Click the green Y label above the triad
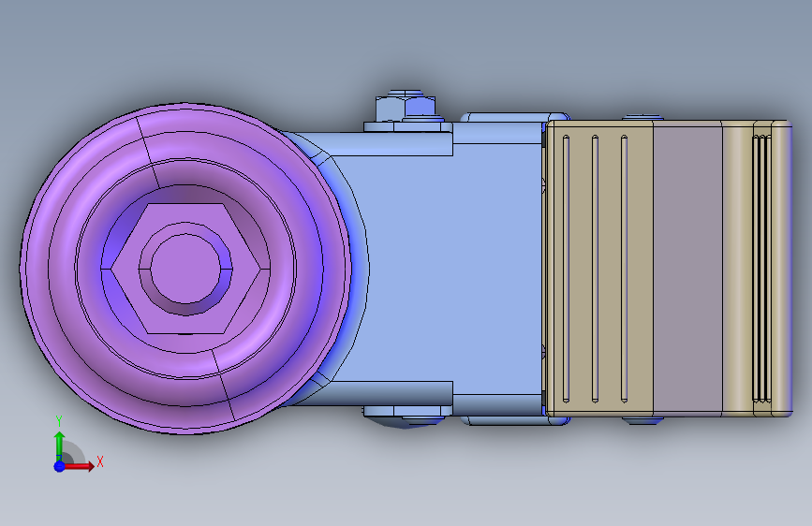The width and height of the screenshot is (812, 526). pyautogui.click(x=59, y=421)
